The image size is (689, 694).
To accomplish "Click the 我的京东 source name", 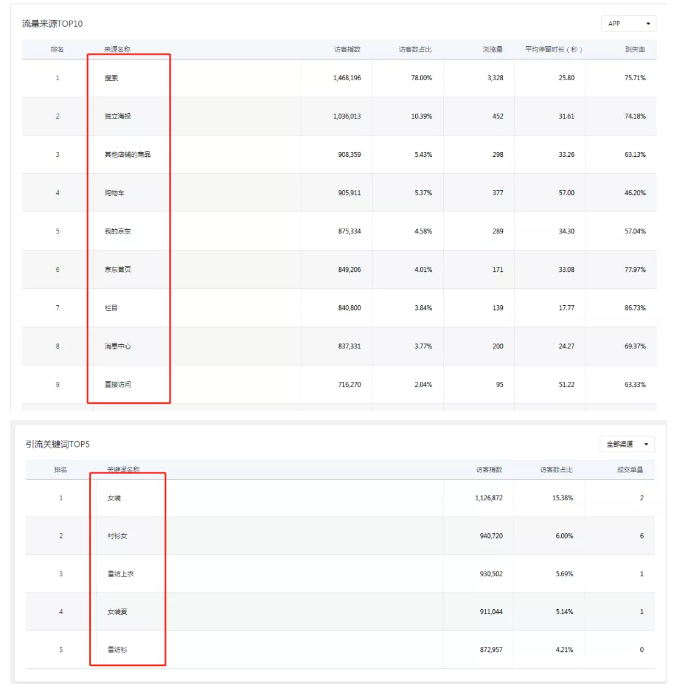I will [x=118, y=231].
